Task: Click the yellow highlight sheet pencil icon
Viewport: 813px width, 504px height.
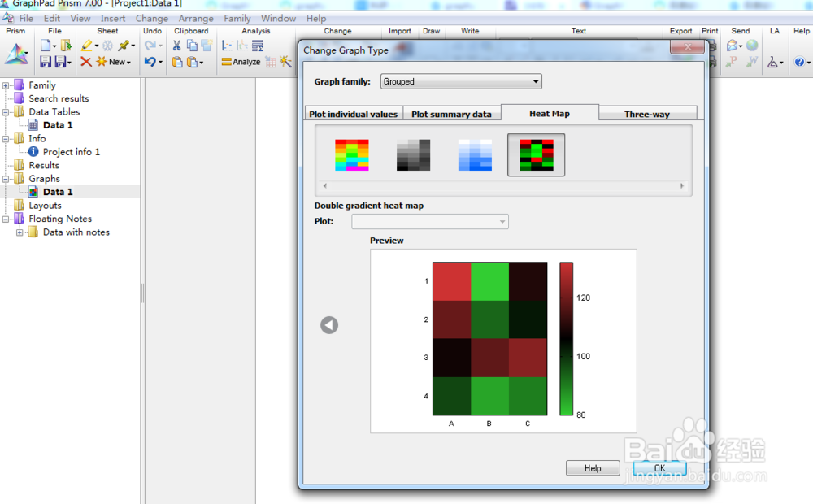Action: point(87,46)
